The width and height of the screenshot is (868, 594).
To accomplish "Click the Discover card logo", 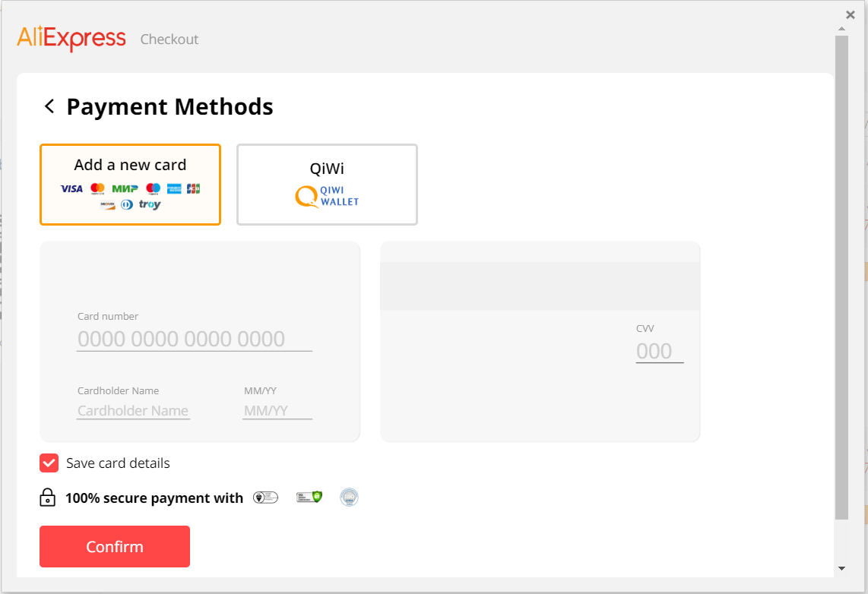I will [x=107, y=205].
